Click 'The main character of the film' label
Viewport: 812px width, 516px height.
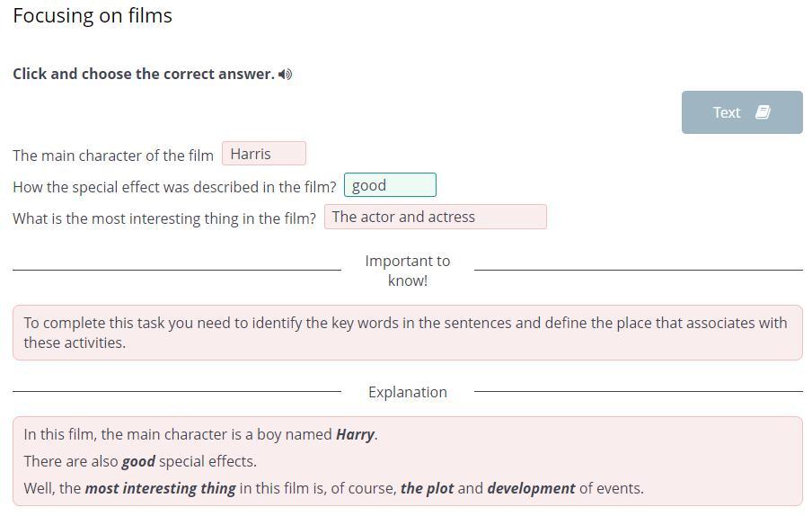coord(113,156)
